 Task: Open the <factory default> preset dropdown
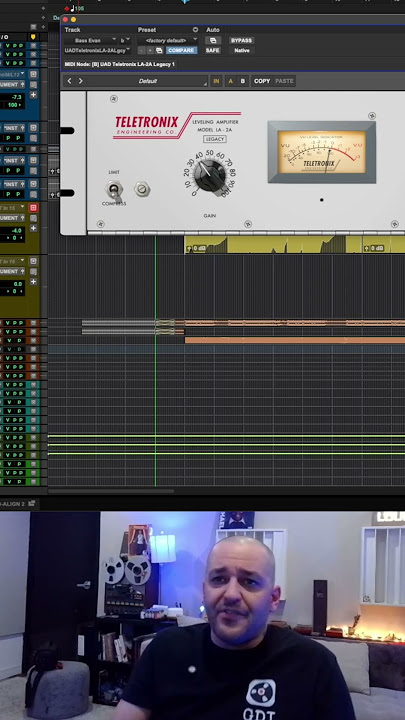168,40
